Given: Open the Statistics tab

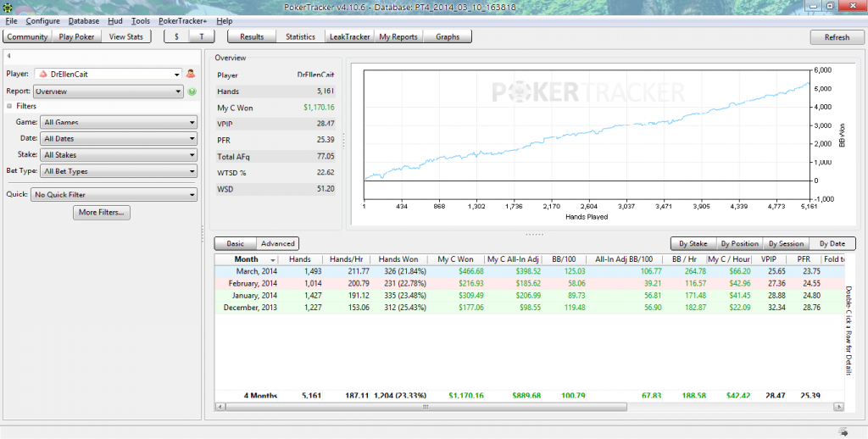Looking at the screenshot, I should pos(301,37).
